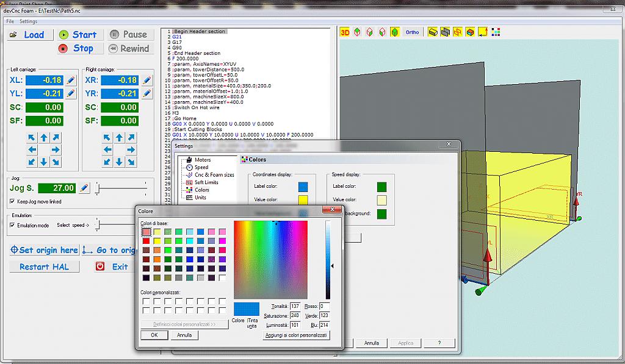Toggle the Keep Jog move linked checkbox
Screen dimensions: 625x364
point(13,201)
